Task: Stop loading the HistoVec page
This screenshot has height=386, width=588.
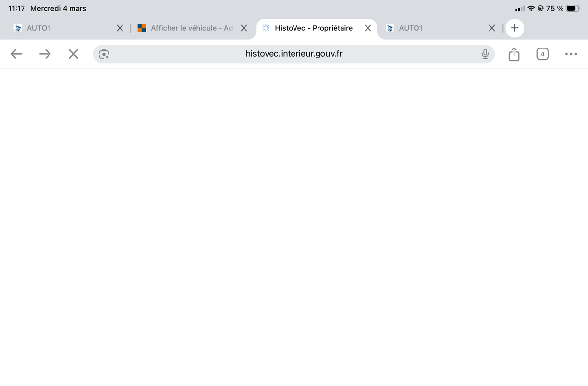Action: pyautogui.click(x=73, y=54)
